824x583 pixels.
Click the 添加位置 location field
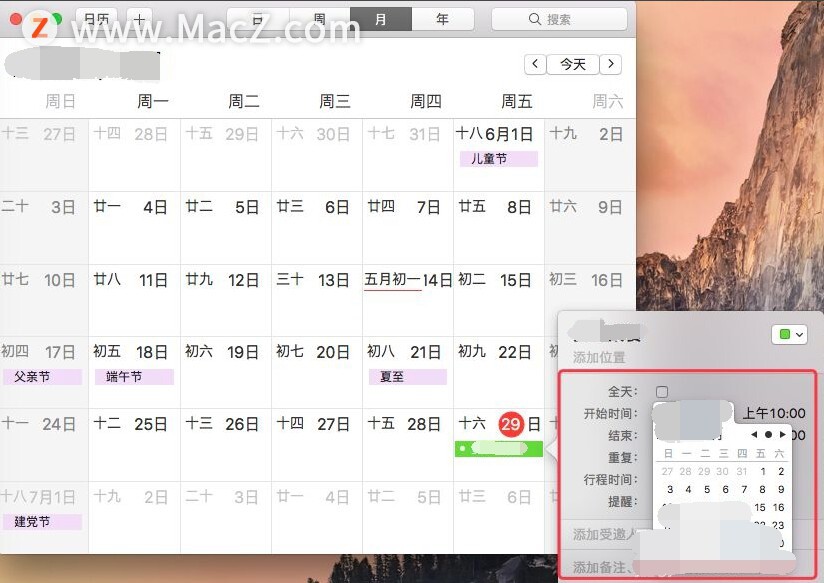click(599, 357)
